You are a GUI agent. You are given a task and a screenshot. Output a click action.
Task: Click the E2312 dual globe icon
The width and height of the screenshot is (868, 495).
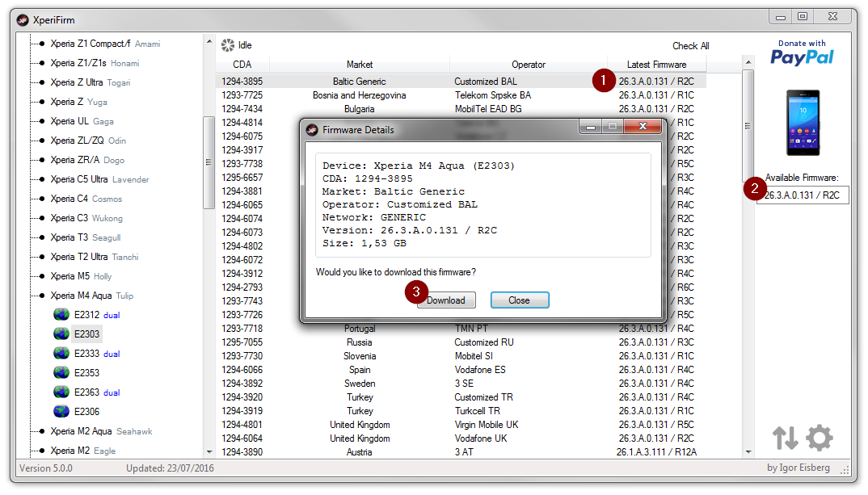[61, 315]
